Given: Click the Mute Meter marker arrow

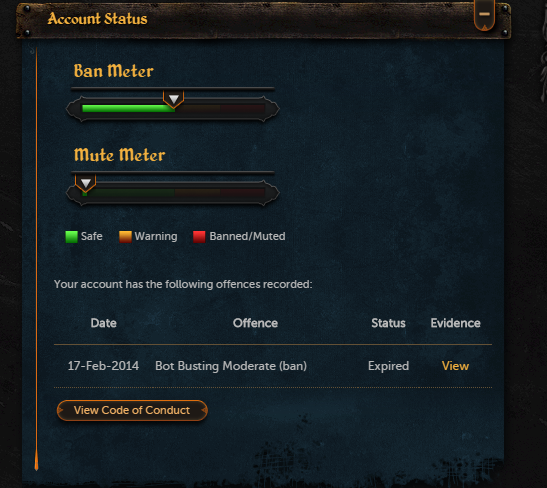Looking at the screenshot, I should point(85,183).
